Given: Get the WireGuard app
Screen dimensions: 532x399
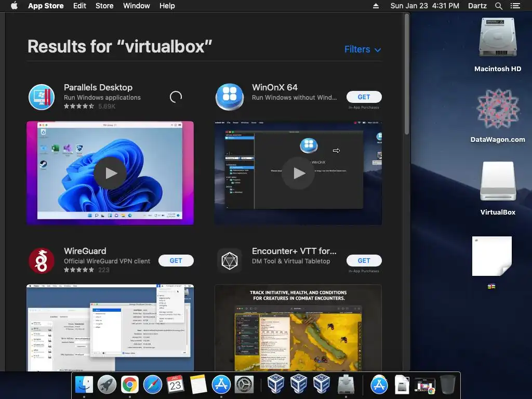Looking at the screenshot, I should tap(176, 261).
